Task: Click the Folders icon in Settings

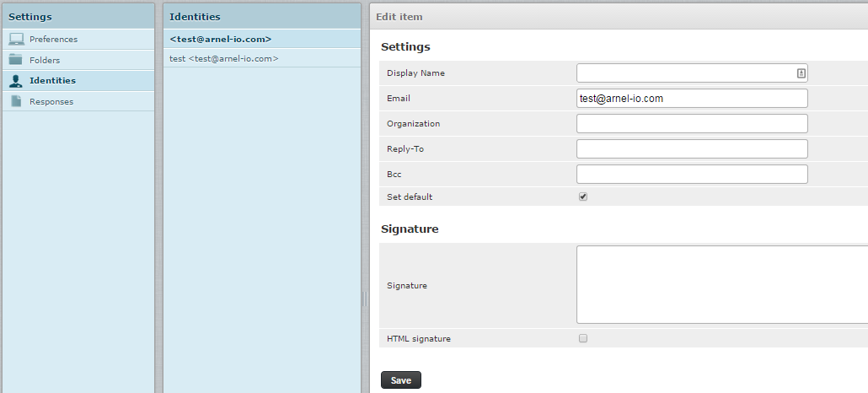Action: tap(16, 60)
